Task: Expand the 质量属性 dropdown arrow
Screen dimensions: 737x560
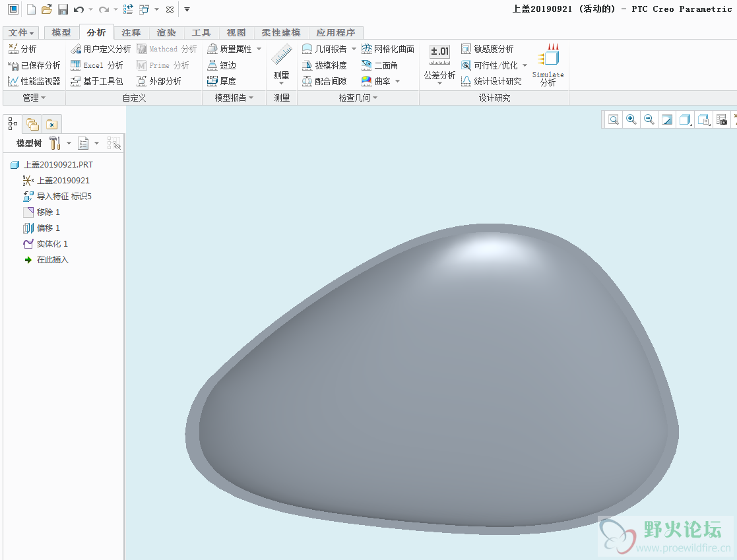Action: [x=259, y=49]
